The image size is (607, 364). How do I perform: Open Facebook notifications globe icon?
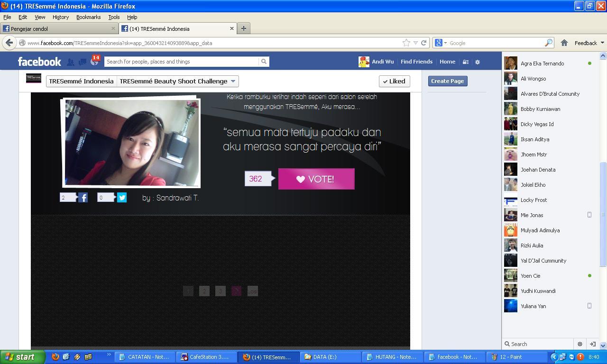pos(94,62)
